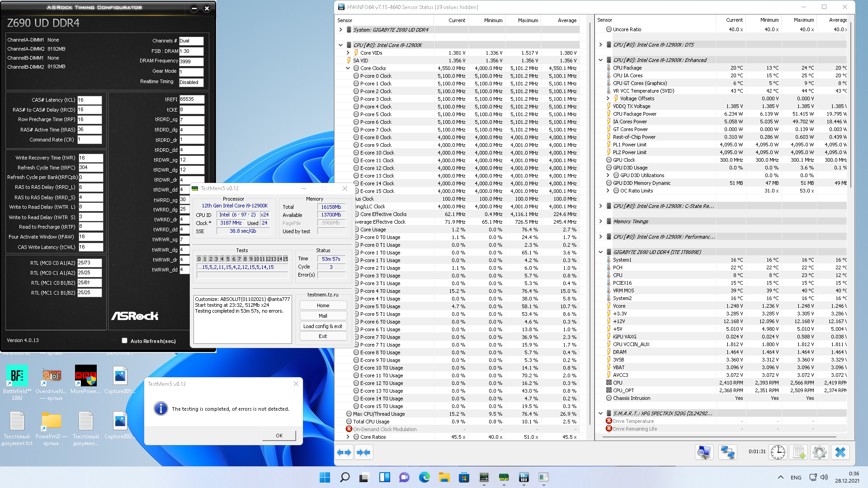Screen dimensions: 868x488
Task: Click the blue X close-sensors icon
Action: tap(840, 452)
